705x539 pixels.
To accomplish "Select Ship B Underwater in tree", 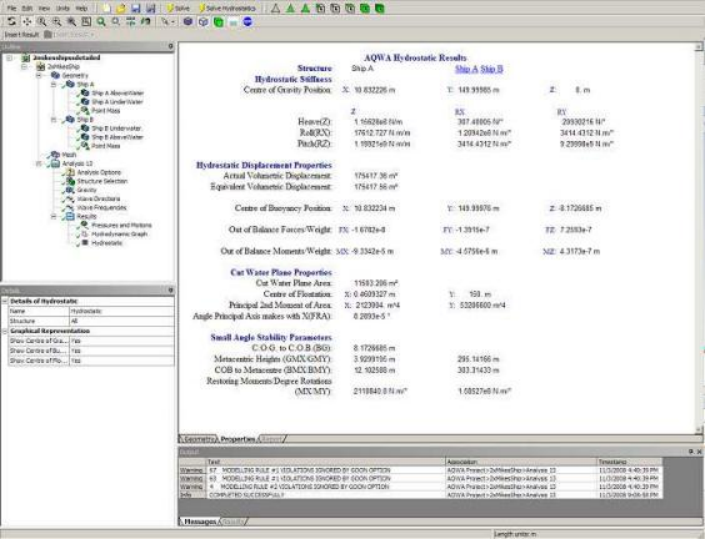I will click(x=116, y=129).
